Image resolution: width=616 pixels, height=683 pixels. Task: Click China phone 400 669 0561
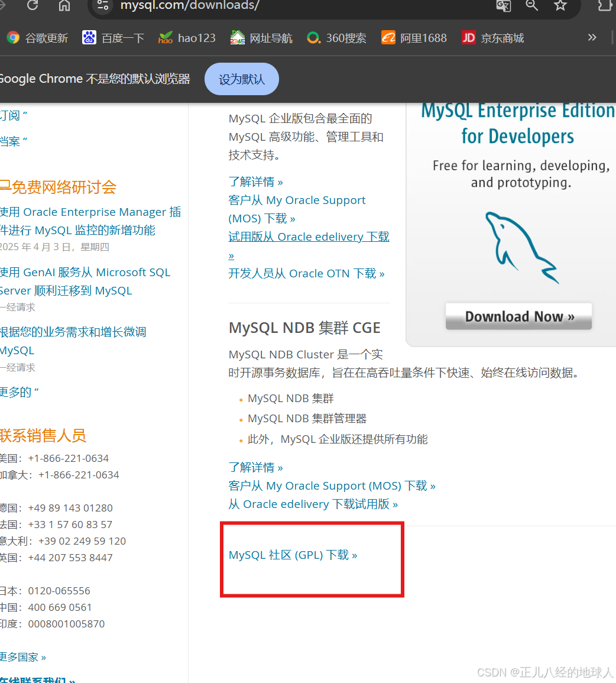60,607
